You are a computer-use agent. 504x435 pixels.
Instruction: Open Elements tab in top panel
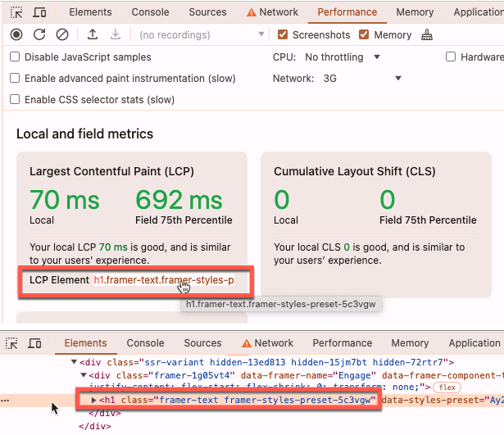coord(90,12)
